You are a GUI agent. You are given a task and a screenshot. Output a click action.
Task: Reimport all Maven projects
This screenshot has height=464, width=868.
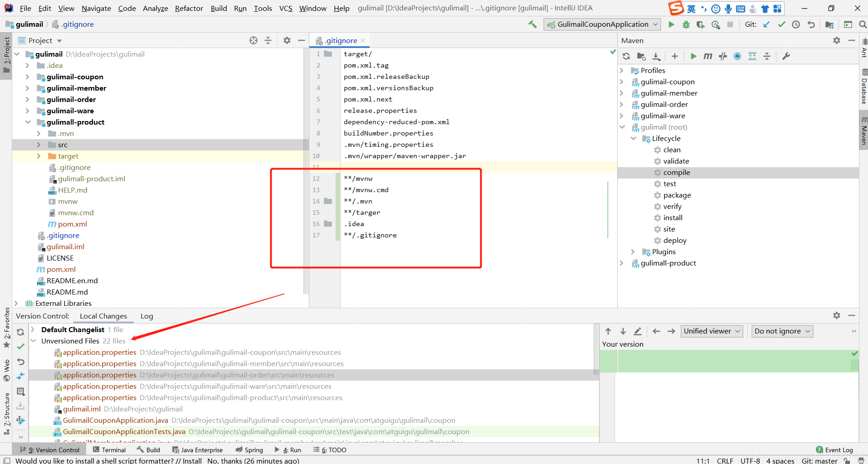tap(626, 56)
